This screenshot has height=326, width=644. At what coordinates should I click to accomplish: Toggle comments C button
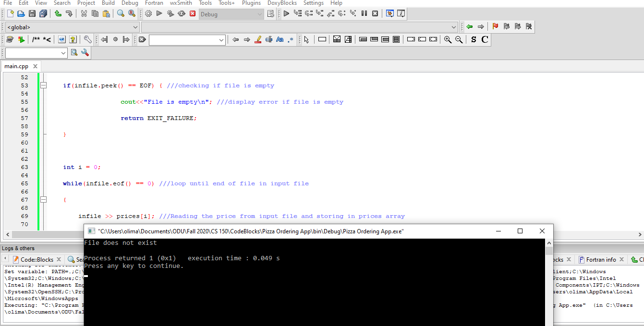coord(485,39)
